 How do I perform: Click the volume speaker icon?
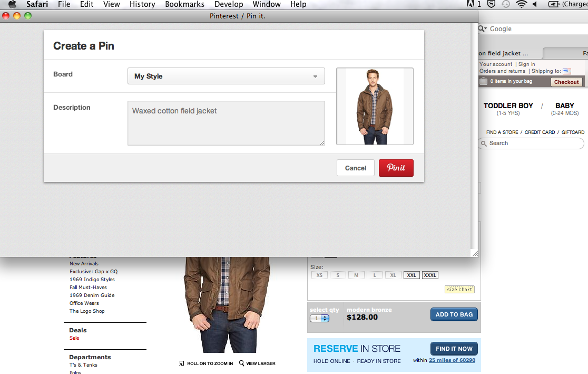pos(535,4)
